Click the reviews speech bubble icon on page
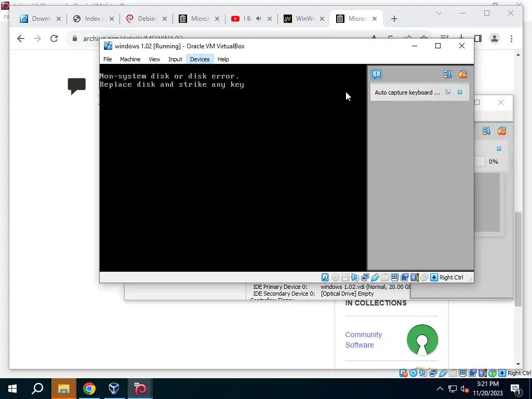 tap(77, 86)
